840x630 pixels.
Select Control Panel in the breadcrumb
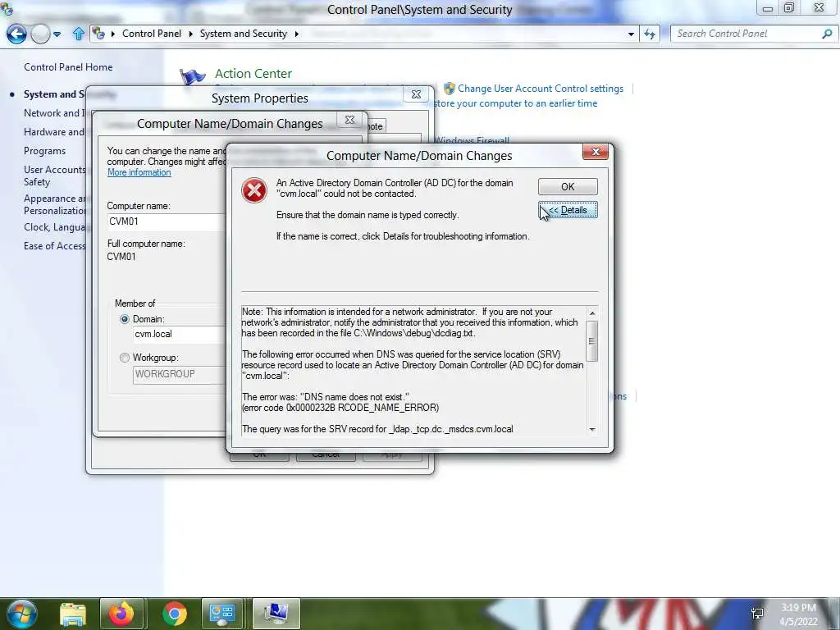tap(152, 33)
